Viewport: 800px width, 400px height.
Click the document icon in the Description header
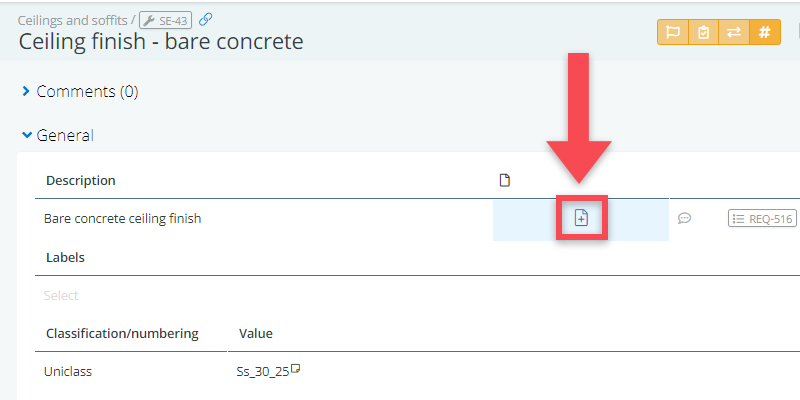tap(505, 180)
